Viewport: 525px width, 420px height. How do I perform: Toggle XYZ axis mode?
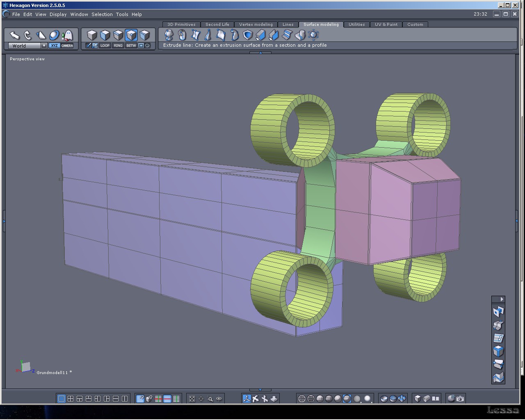[x=54, y=46]
